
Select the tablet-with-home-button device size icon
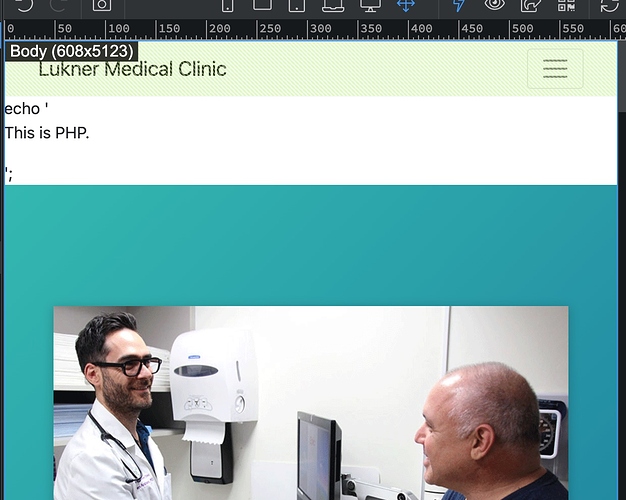pos(297,5)
